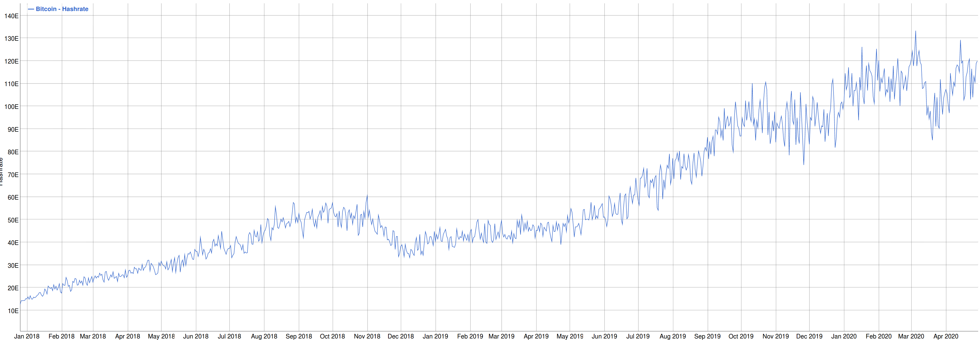Viewport: 980px width, 340px height.
Task: Click the Bitcoin - Hashrate legend label
Action: pyautogui.click(x=62, y=9)
